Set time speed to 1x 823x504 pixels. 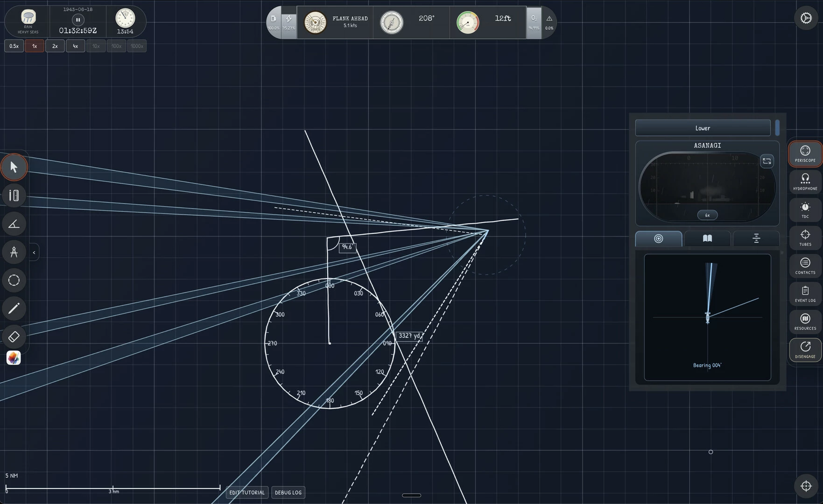point(35,46)
